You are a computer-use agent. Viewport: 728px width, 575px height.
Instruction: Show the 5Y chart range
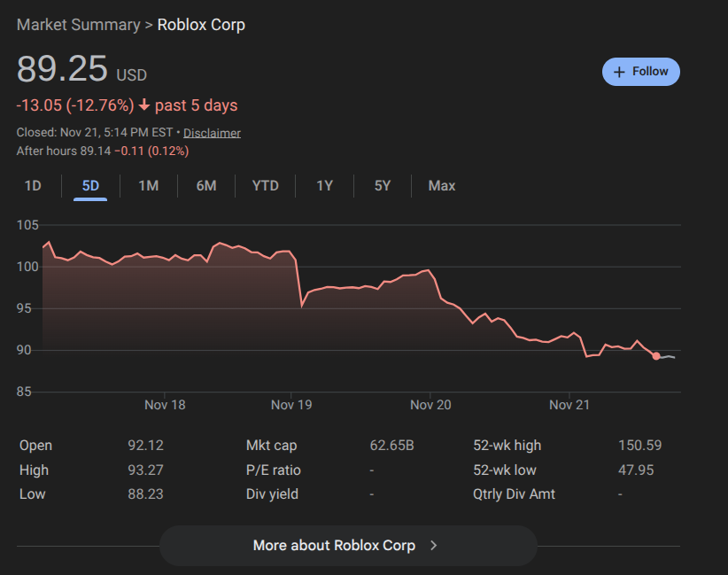[383, 186]
